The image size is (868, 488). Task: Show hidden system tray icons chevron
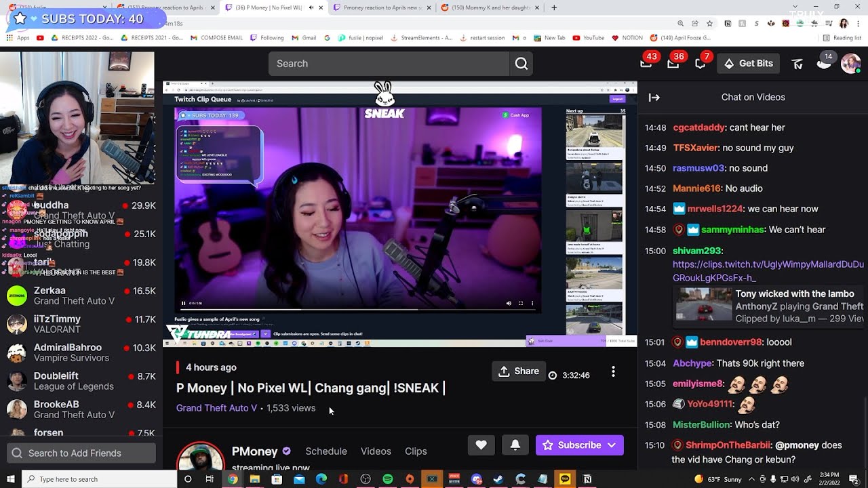753,479
